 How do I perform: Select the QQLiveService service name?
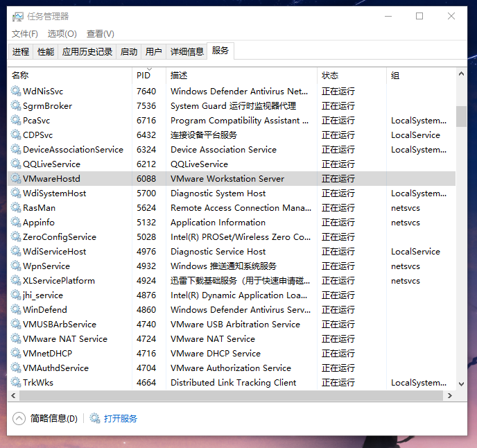click(x=51, y=164)
